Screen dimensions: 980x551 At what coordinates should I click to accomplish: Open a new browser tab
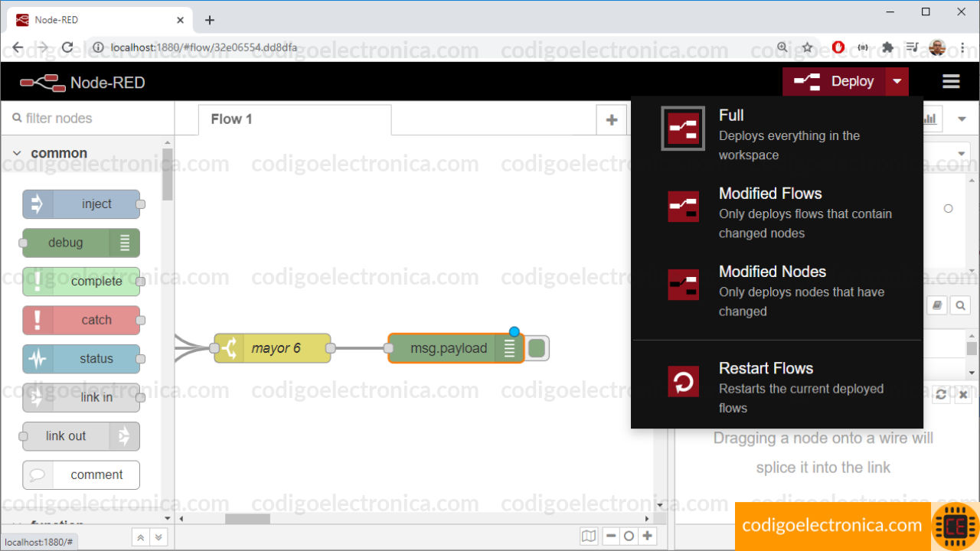click(210, 20)
